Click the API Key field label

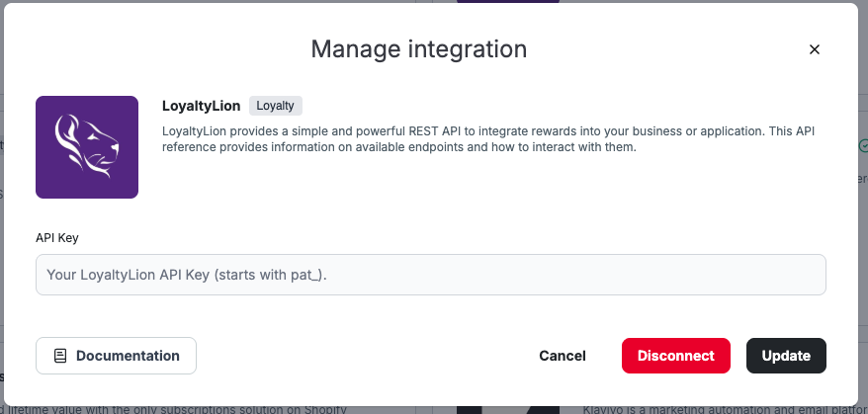55,237
